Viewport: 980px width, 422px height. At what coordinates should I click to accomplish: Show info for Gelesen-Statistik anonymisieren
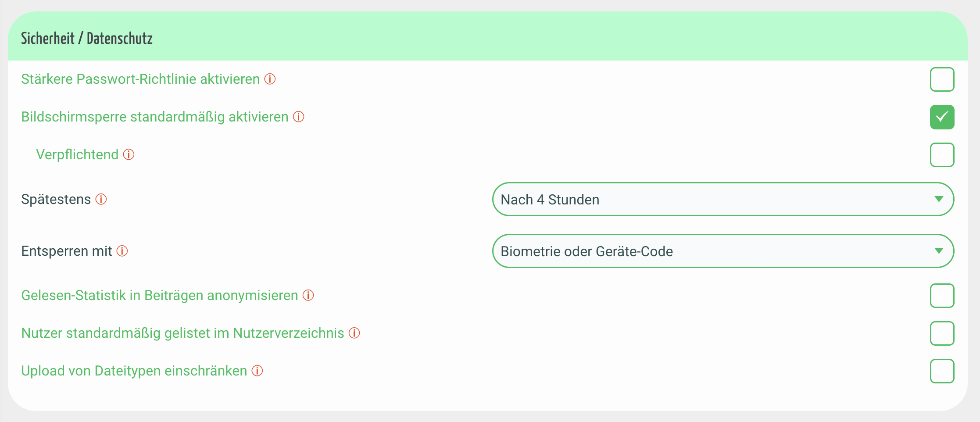pyautogui.click(x=308, y=295)
